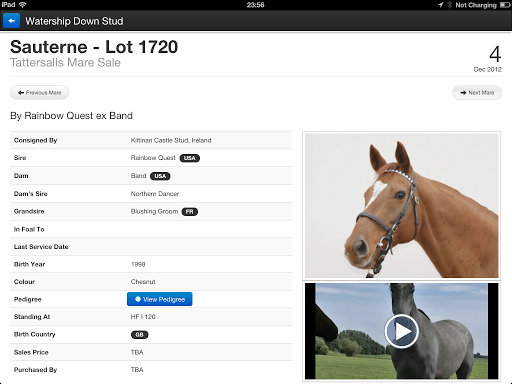The height and width of the screenshot is (384, 512).
Task: Tap the USA badge beside Band
Action: tap(160, 176)
